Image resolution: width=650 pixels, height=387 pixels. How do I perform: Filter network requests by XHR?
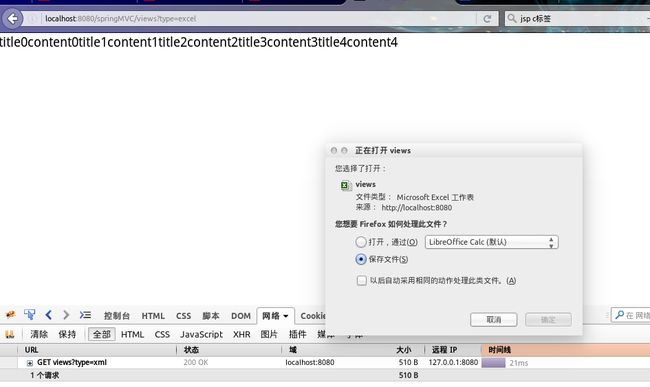pyautogui.click(x=242, y=334)
